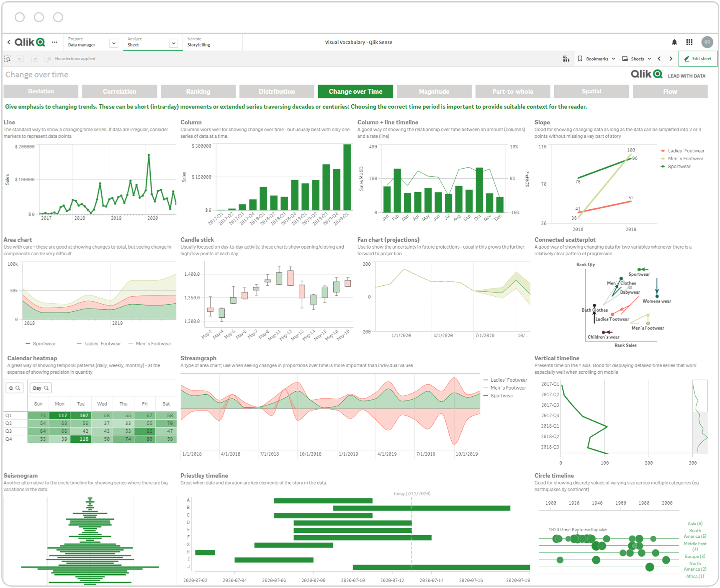Clear all selections icon

tap(48, 59)
